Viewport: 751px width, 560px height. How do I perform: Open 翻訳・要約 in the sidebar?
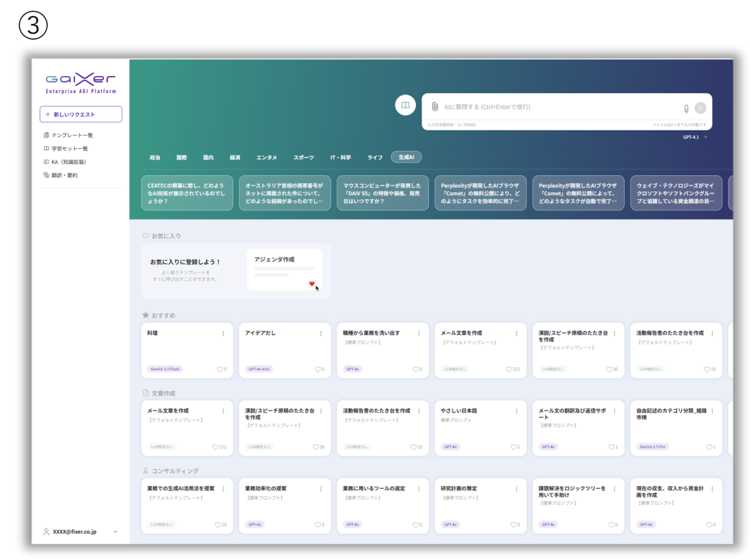[x=65, y=175]
